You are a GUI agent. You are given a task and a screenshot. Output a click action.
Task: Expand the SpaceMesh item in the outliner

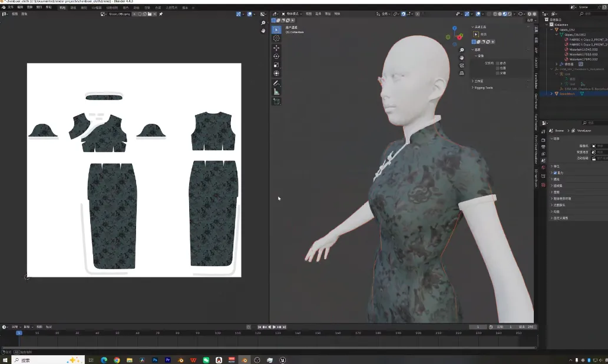(x=551, y=94)
